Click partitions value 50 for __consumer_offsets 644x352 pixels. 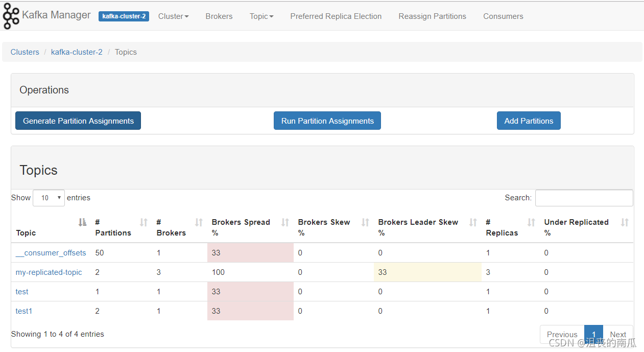pos(100,253)
